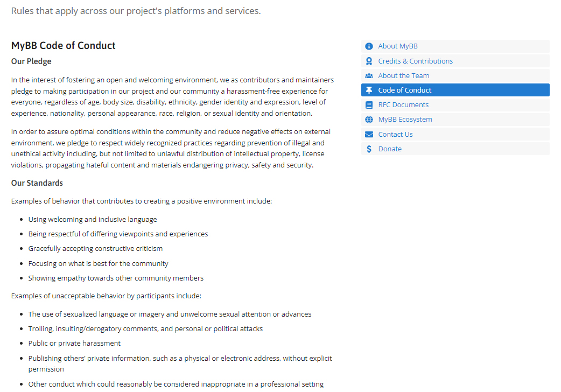Click the info icon beside About MyBB
This screenshot has width=561, height=392.
point(369,46)
